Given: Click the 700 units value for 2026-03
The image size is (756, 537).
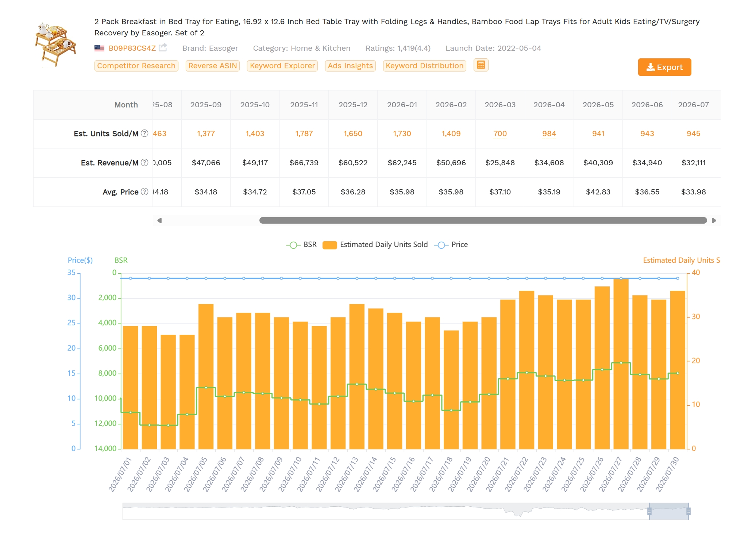Looking at the screenshot, I should 500,134.
